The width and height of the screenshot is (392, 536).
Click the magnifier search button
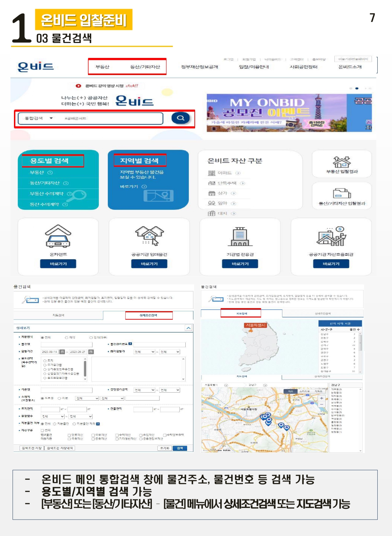(180, 118)
